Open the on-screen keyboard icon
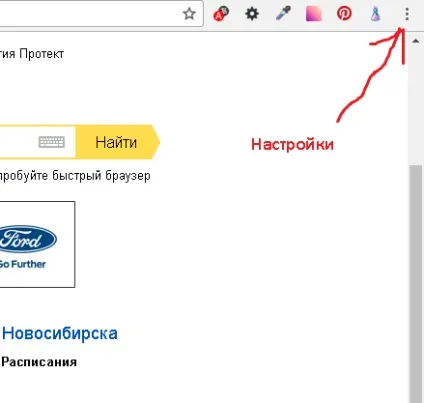Viewport: 424px width, 403px height. (x=52, y=142)
